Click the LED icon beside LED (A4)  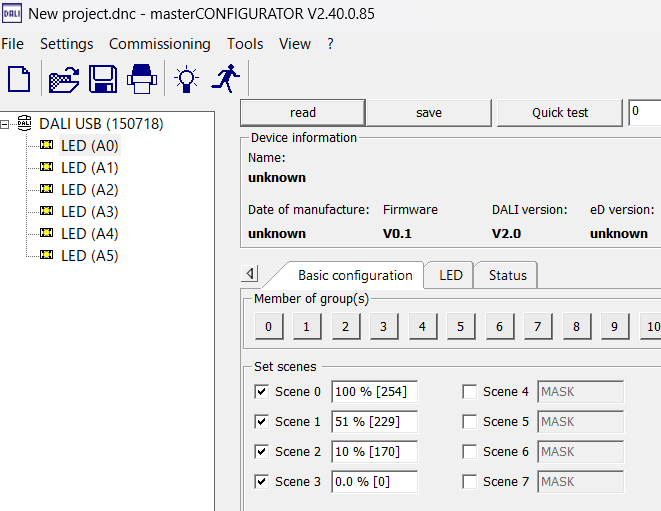pos(46,233)
